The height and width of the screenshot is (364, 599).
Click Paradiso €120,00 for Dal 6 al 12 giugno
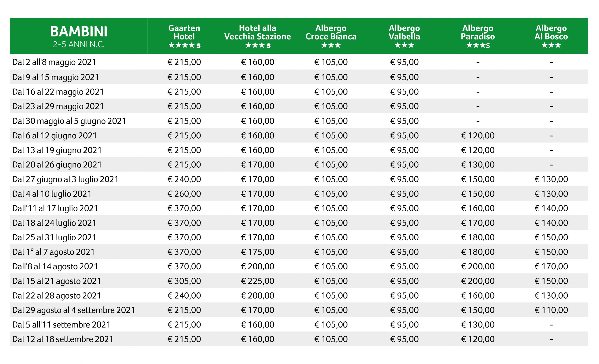pos(478,136)
